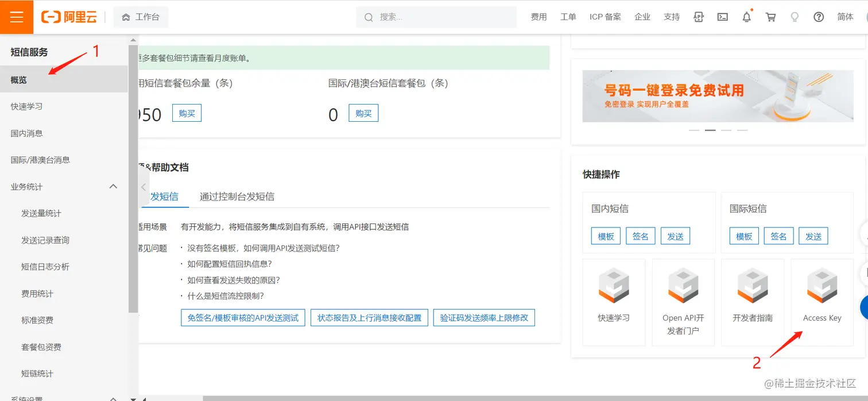868x401 pixels.
Task: Click 购买 for 国际/港澳台短信套餐包
Action: pyautogui.click(x=363, y=113)
